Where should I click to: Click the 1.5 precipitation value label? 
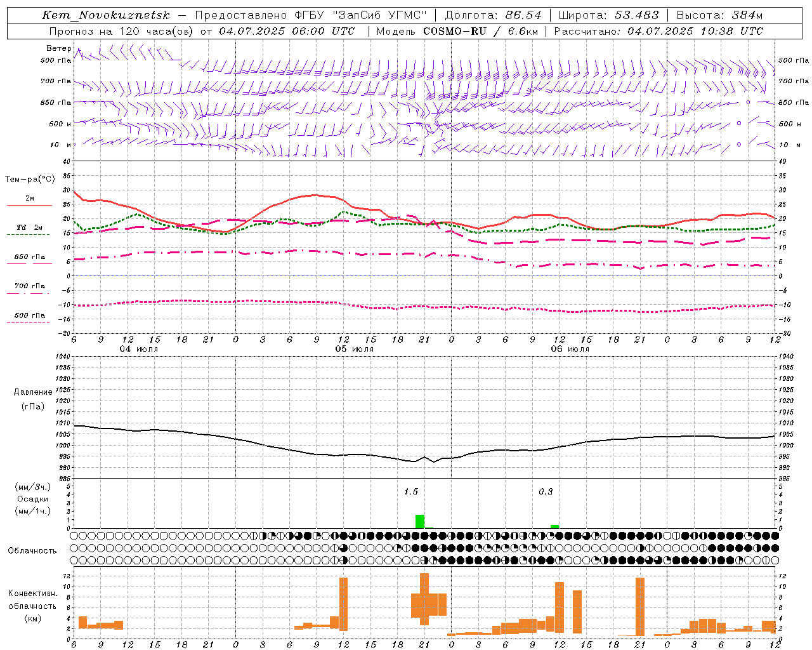[x=411, y=492]
